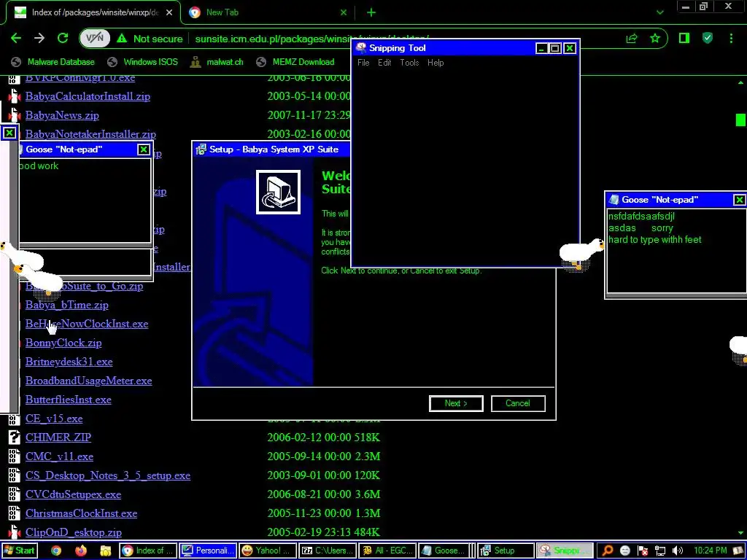Image resolution: width=747 pixels, height=560 pixels.
Task: Reload the page with the refresh icon
Action: pyautogui.click(x=63, y=39)
